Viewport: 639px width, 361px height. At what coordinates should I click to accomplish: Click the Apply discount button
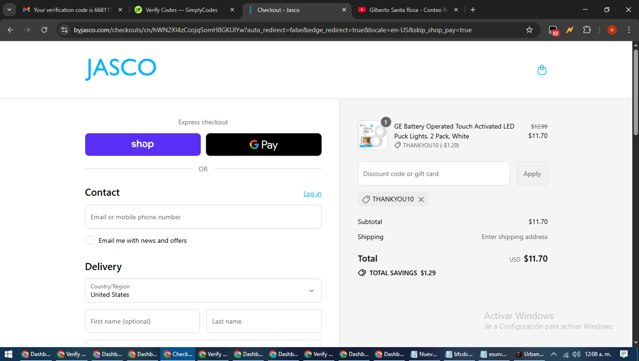[532, 174]
